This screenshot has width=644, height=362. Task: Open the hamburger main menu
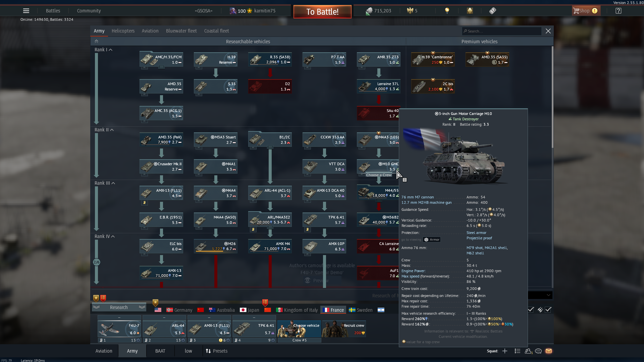click(26, 11)
